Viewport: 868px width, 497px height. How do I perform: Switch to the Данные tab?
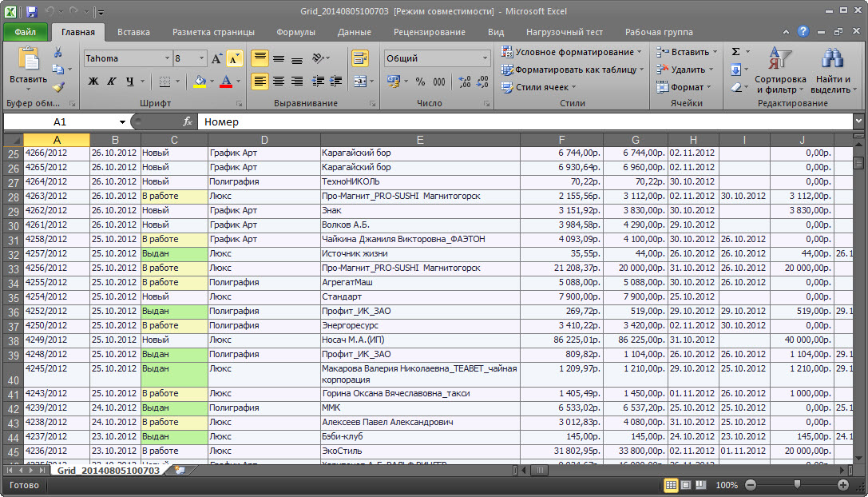[355, 32]
